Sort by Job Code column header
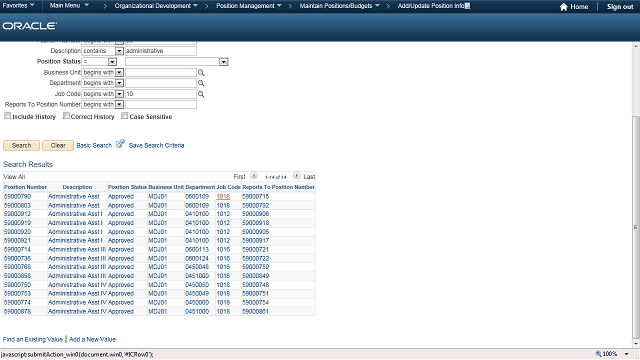The width and height of the screenshot is (640, 360). [229, 187]
